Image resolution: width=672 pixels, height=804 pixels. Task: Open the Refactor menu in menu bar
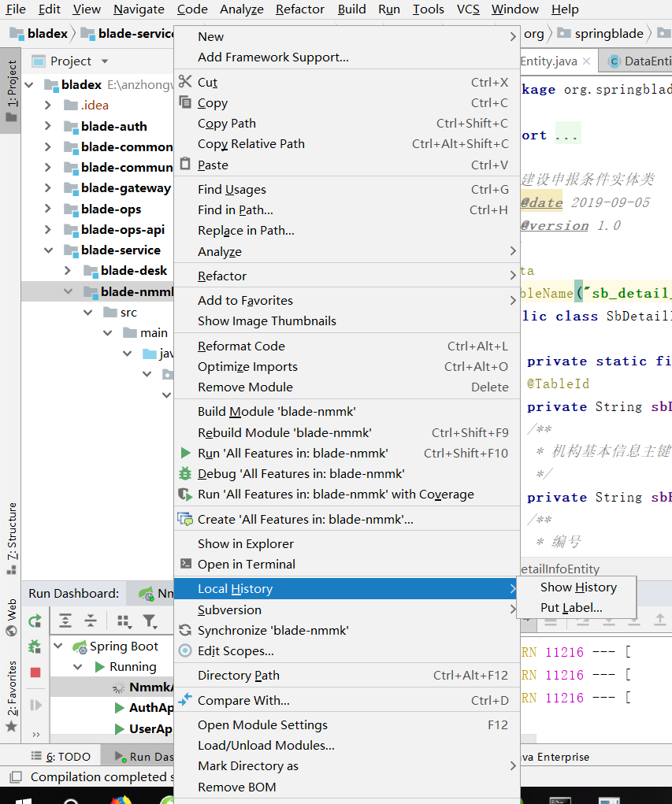click(x=299, y=9)
